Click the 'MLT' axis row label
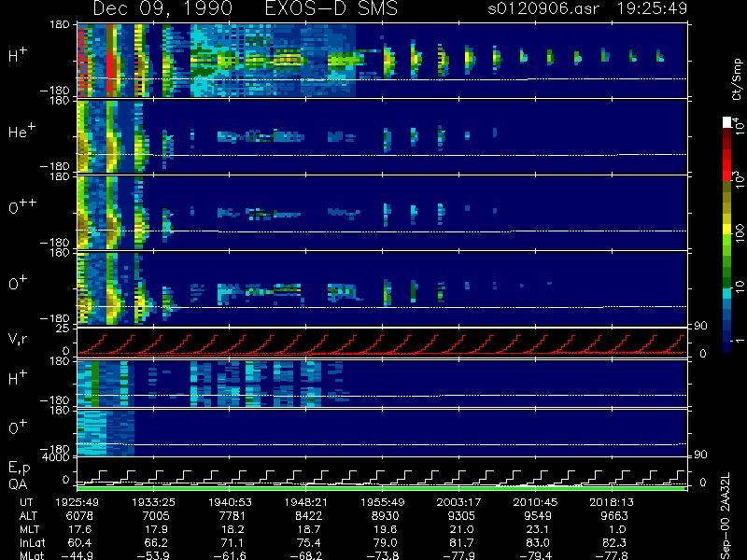 tap(29, 529)
